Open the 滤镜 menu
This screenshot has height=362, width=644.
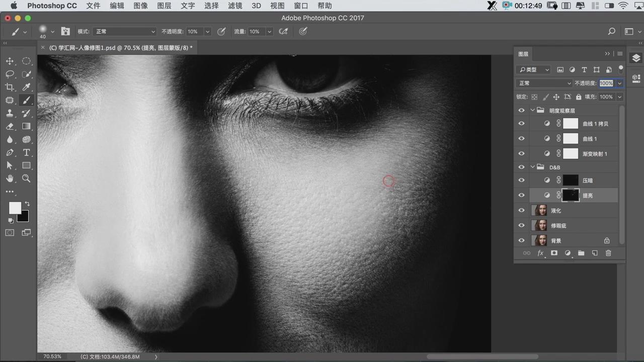235,6
